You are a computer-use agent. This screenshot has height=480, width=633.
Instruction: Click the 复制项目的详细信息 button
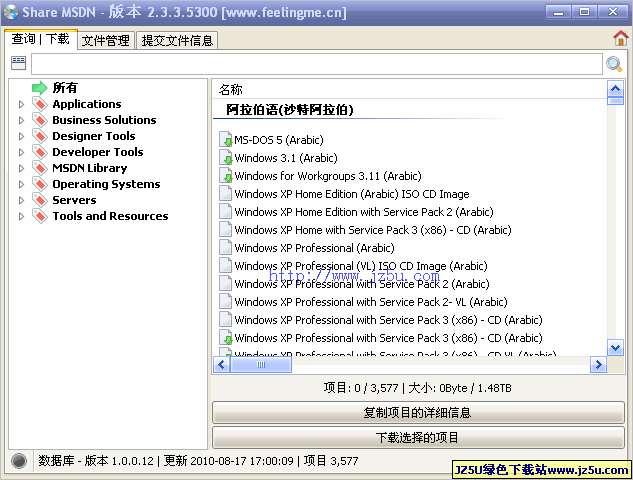click(418, 413)
